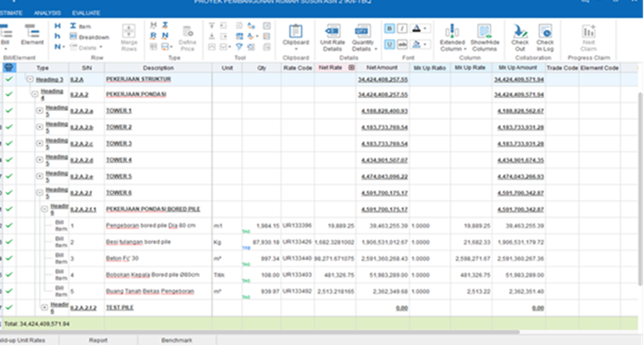Toggle underline font formatting
The image size is (644, 345).
tap(389, 45)
